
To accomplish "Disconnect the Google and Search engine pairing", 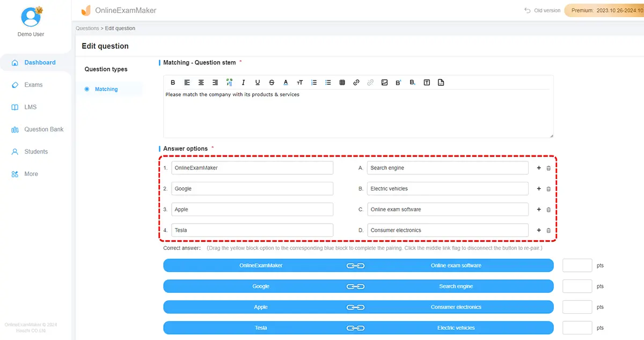I will (355, 286).
